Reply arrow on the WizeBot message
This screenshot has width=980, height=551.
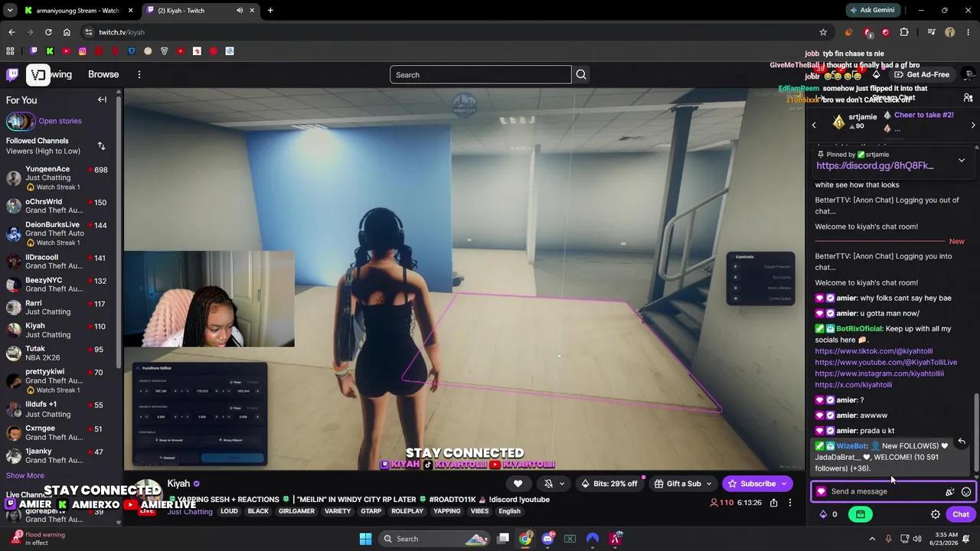pyautogui.click(x=962, y=442)
